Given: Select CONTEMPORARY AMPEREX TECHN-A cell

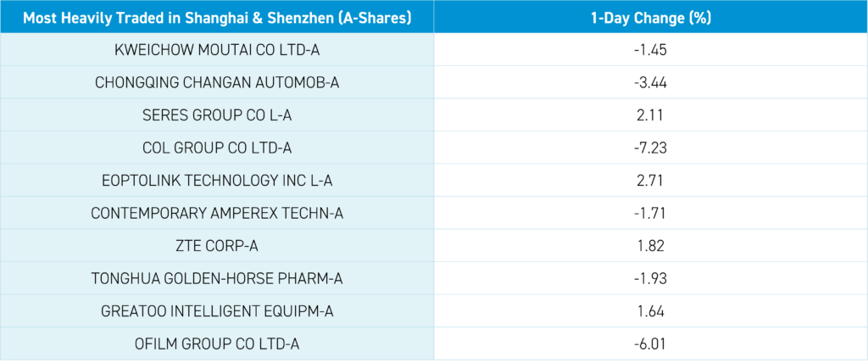Looking at the screenshot, I should (217, 213).
